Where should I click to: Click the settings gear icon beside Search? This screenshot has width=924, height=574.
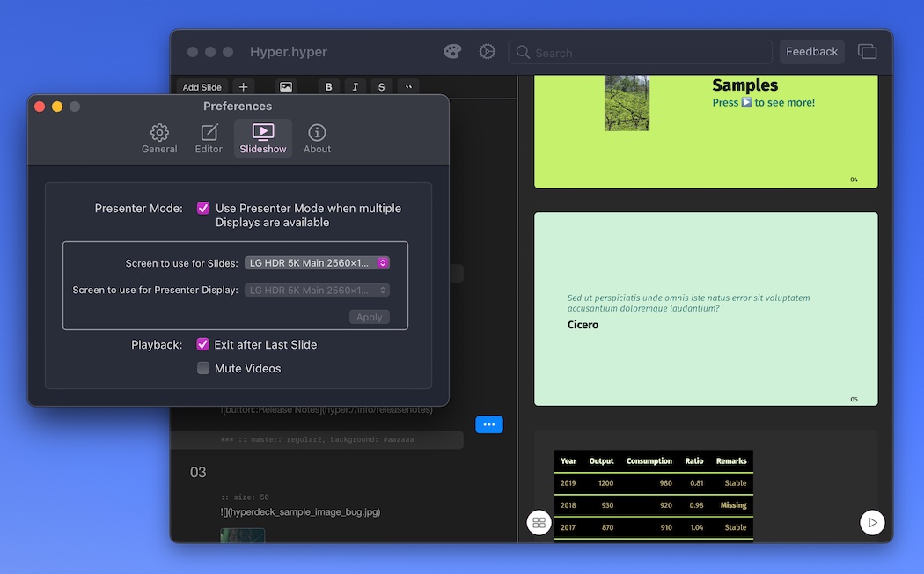pos(487,52)
